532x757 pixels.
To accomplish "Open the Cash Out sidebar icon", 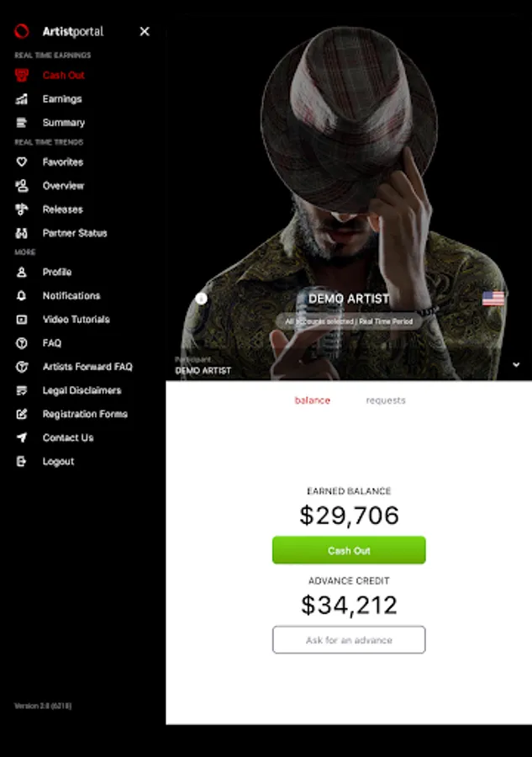I will pos(21,75).
